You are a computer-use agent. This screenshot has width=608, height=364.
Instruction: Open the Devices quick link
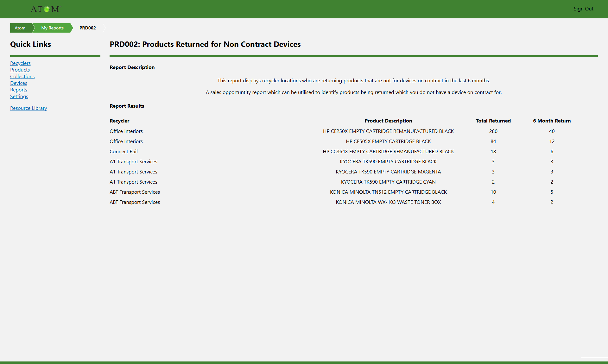pyautogui.click(x=19, y=83)
